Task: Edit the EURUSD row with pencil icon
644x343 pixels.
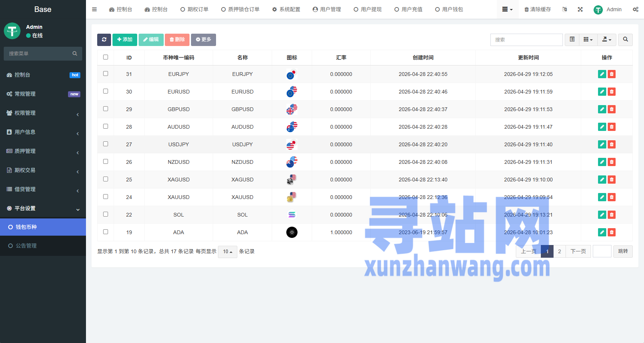Action: coord(602,92)
